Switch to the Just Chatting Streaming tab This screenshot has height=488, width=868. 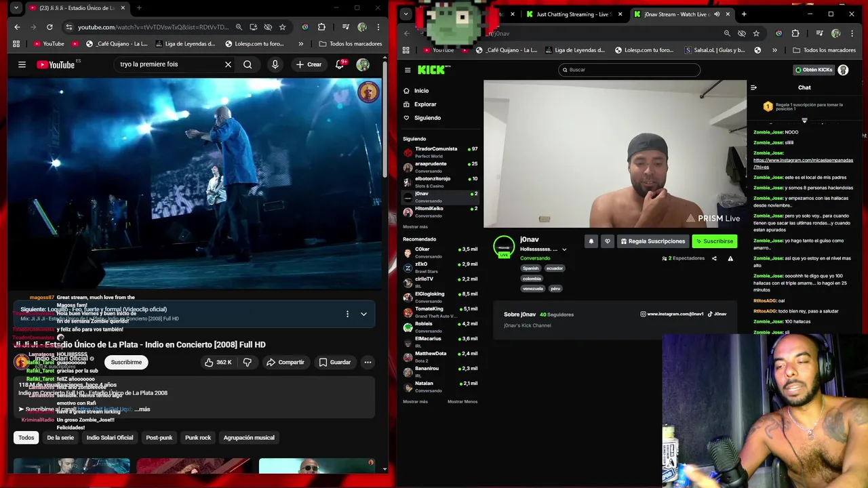[574, 14]
